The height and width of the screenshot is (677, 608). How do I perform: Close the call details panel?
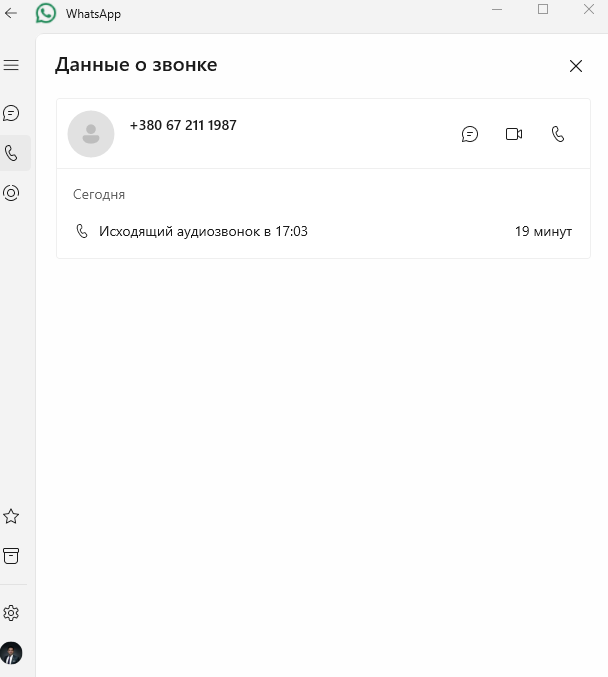[576, 66]
